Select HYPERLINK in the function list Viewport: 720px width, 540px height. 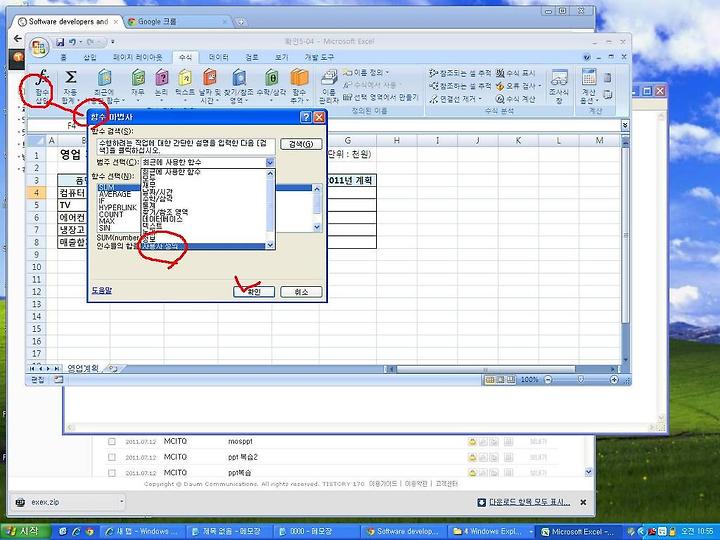118,208
